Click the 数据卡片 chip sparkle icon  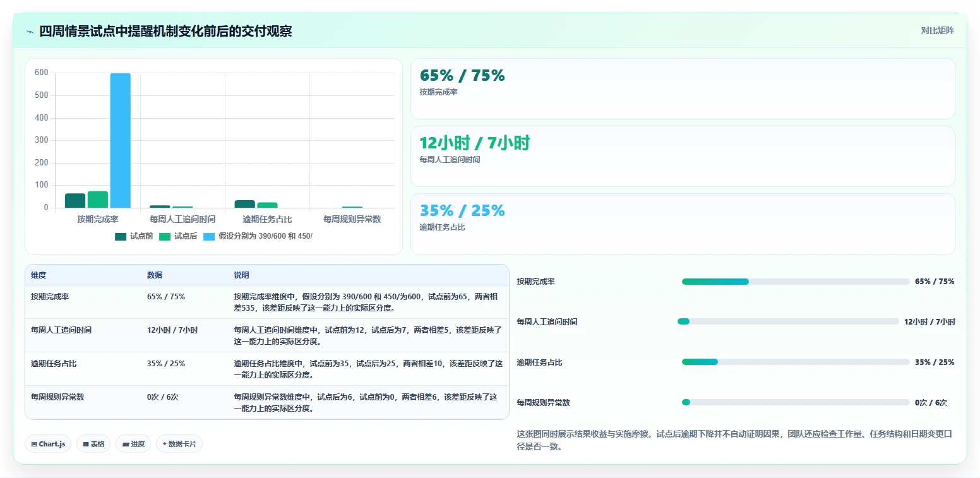(x=164, y=444)
